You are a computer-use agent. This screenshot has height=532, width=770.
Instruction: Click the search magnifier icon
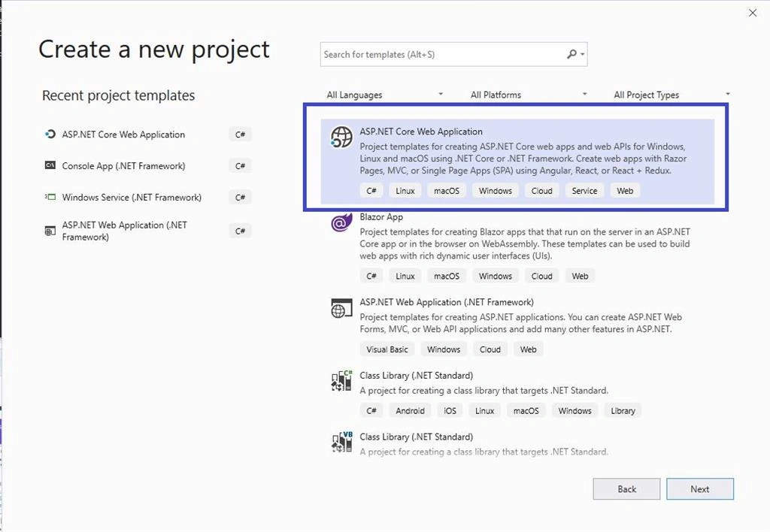click(571, 54)
